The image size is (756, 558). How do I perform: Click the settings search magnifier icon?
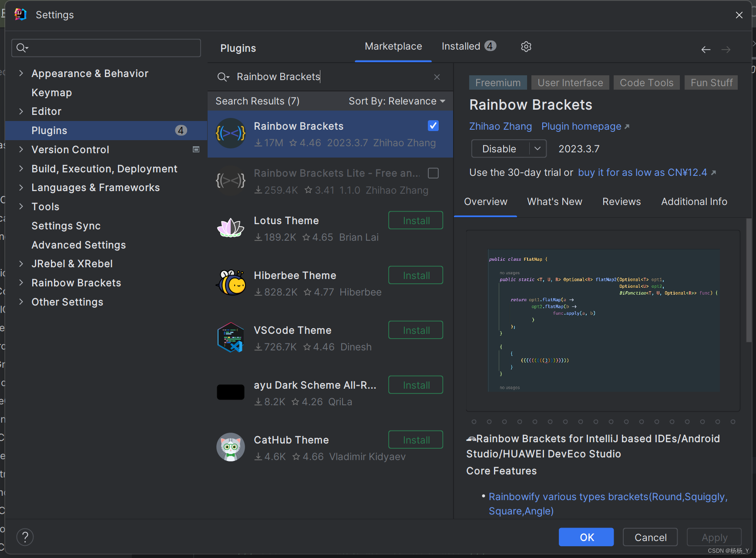click(x=22, y=48)
